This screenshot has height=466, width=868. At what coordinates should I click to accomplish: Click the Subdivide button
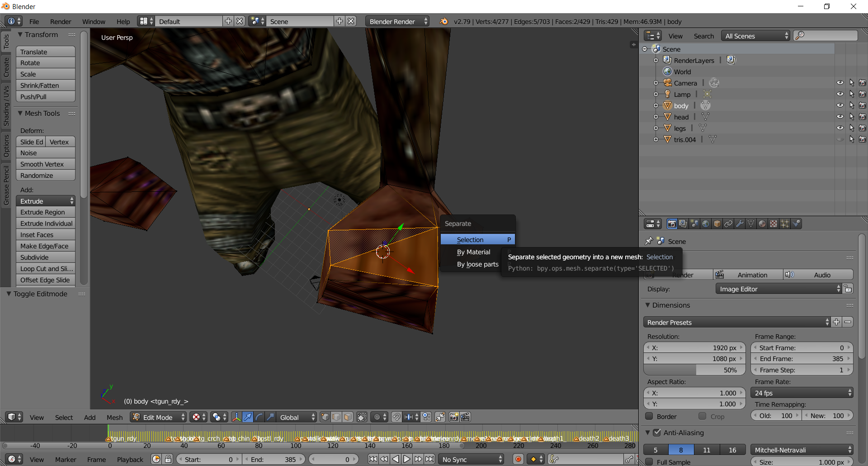46,257
